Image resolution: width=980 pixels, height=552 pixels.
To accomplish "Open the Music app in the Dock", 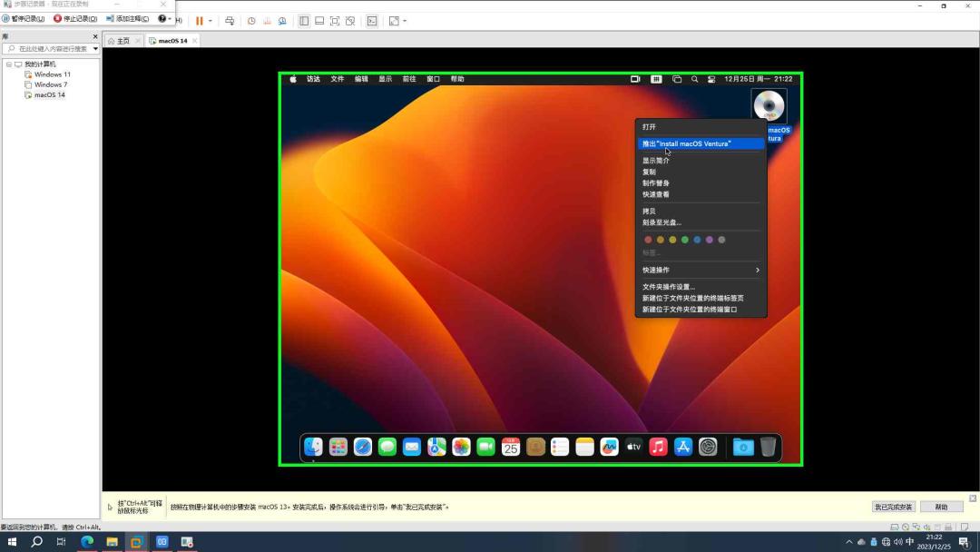I will pyautogui.click(x=658, y=446).
